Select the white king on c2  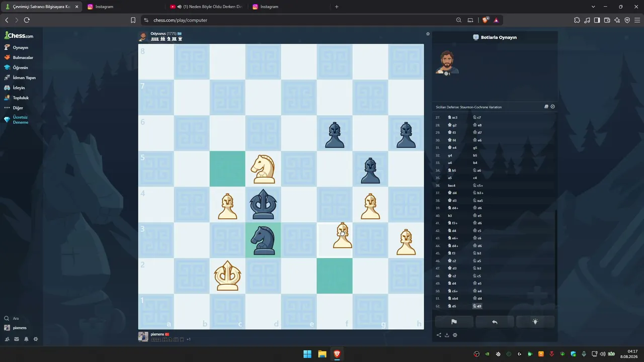click(x=227, y=276)
